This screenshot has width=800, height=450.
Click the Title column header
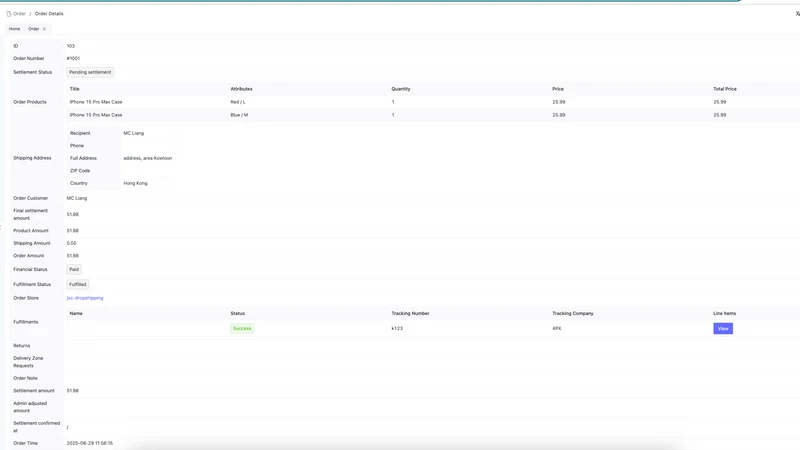(x=74, y=89)
